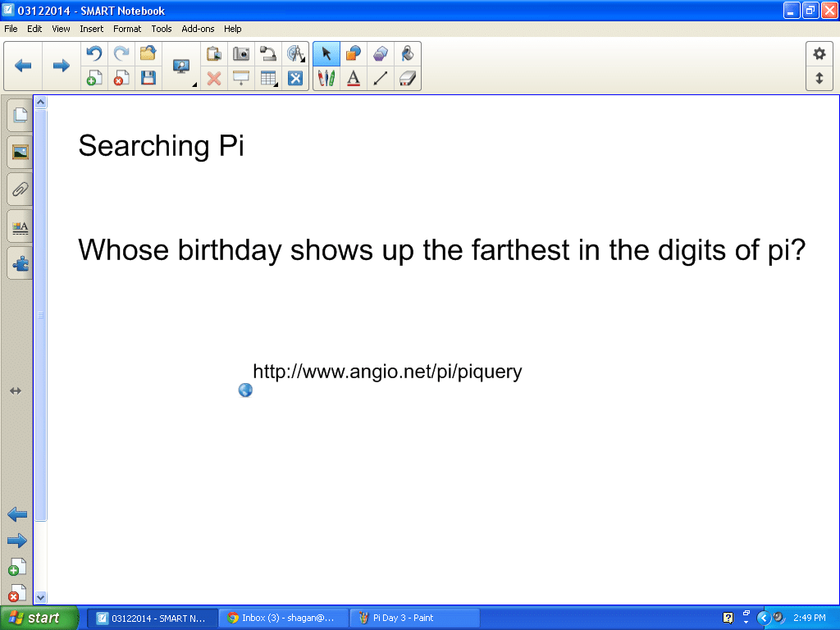Open file using the folder icon
The width and height of the screenshot is (840, 630).
[x=148, y=53]
